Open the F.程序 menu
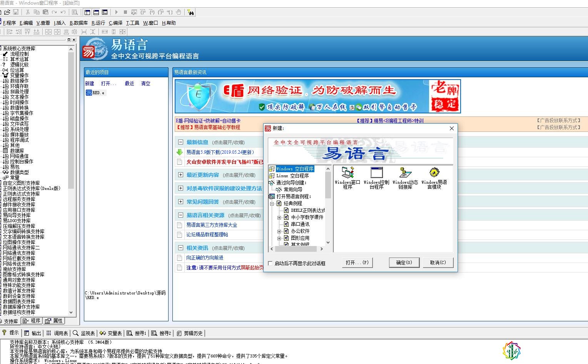588x364 pixels. pos(9,23)
